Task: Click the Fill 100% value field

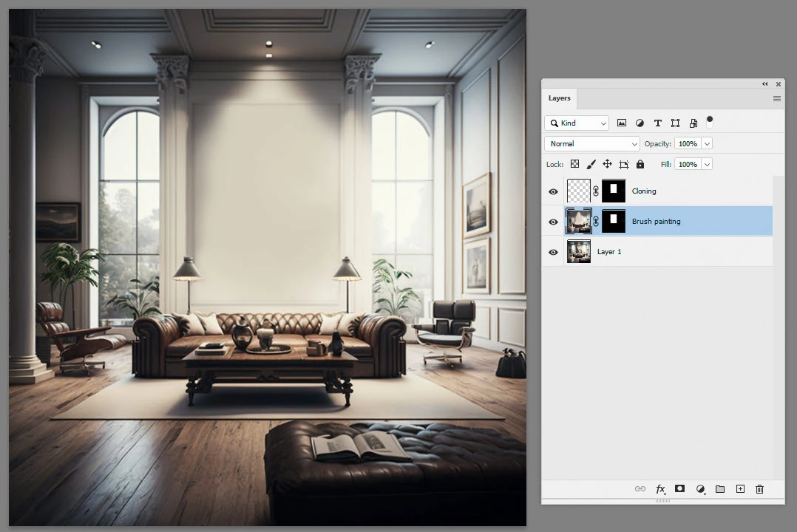Action: click(x=688, y=164)
